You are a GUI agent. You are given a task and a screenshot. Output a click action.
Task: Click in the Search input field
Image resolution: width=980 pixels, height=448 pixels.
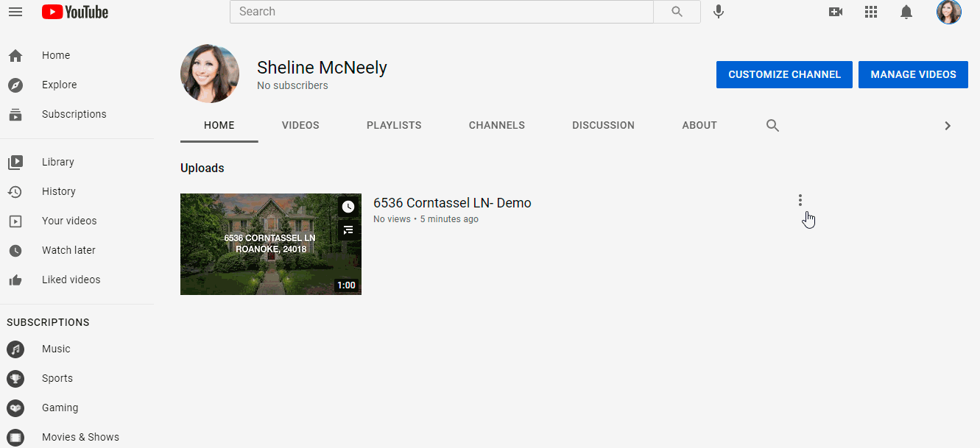tap(442, 12)
